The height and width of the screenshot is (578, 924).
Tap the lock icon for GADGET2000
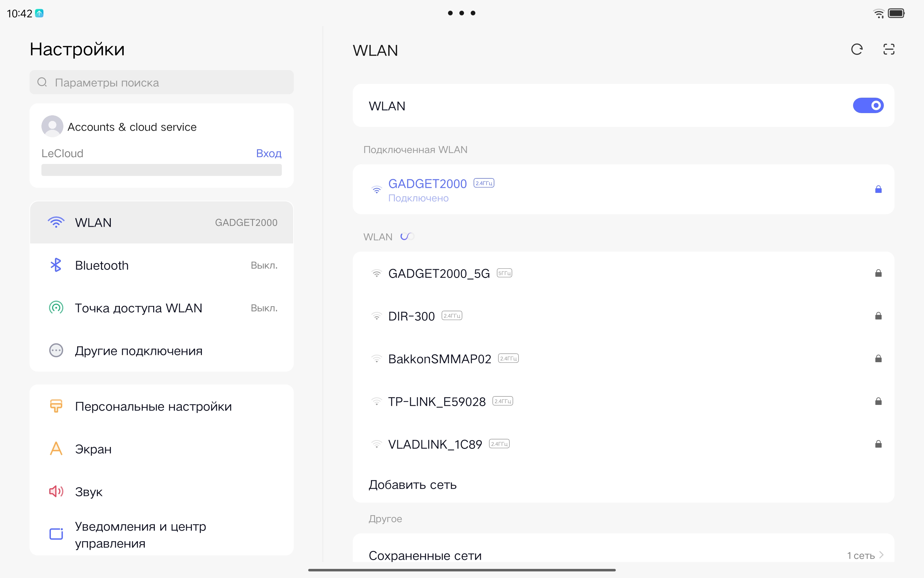click(878, 189)
